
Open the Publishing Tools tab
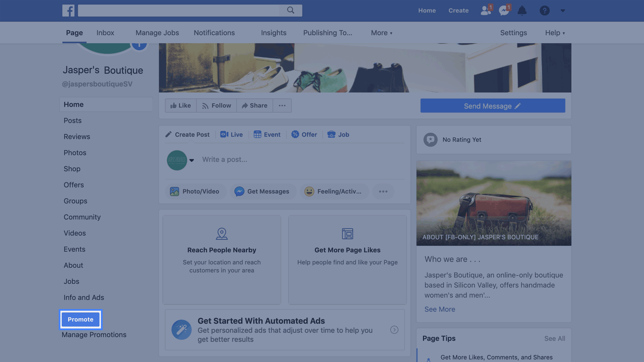pos(328,33)
